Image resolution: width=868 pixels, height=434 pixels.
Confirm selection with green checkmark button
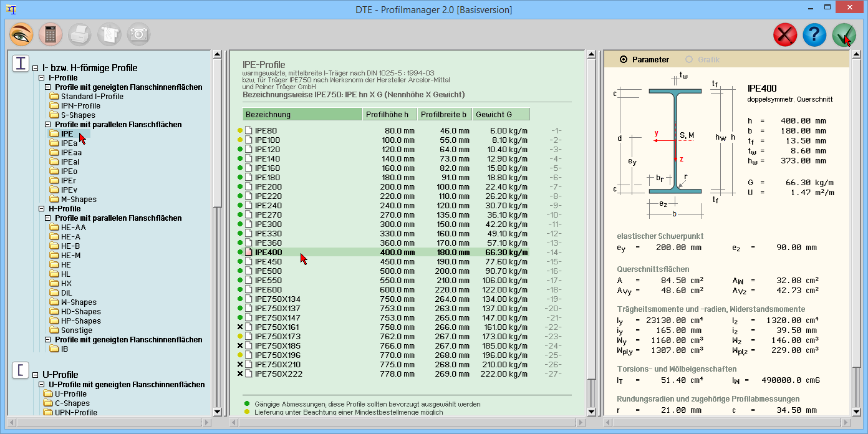(844, 34)
